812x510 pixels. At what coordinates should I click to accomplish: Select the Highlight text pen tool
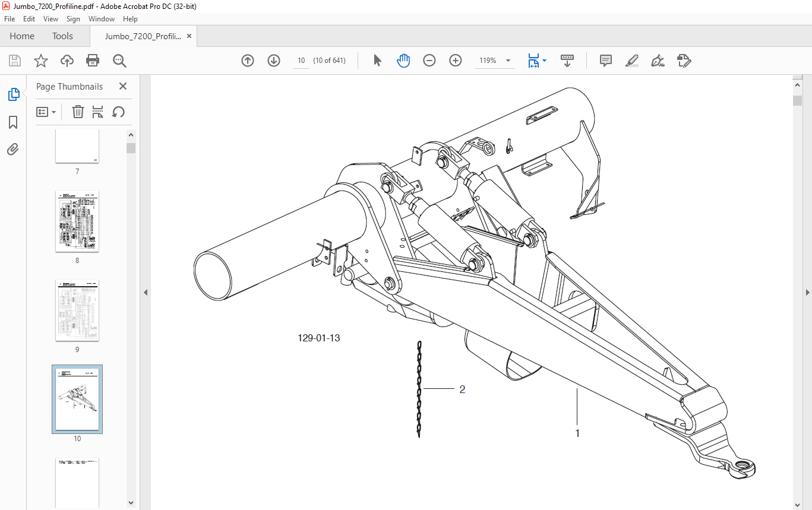632,61
